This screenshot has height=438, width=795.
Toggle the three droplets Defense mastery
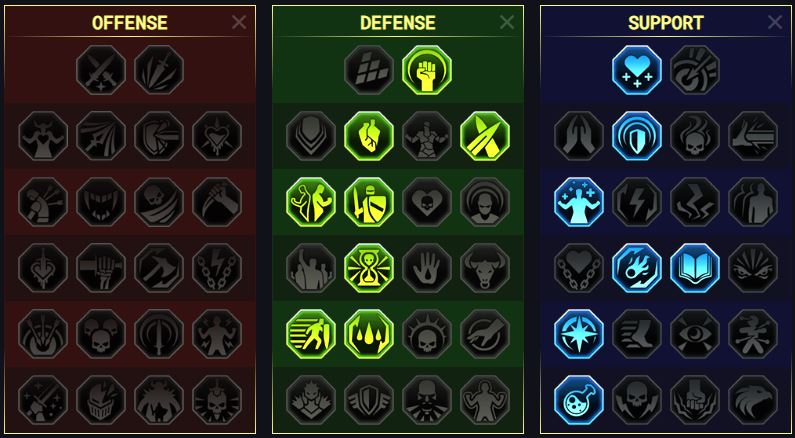tap(369, 334)
